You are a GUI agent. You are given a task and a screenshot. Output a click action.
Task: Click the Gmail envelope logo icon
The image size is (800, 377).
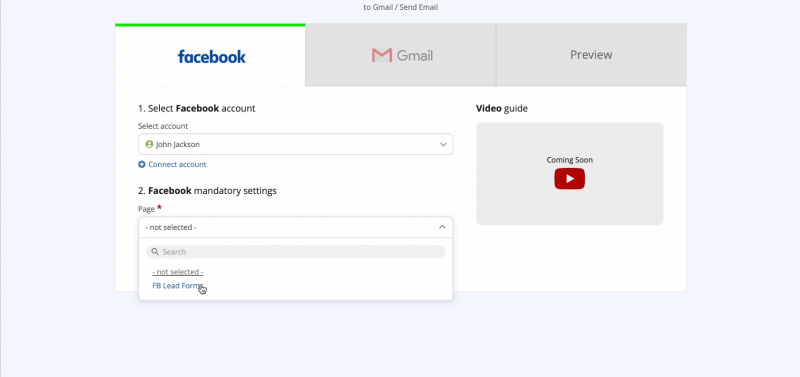coord(382,55)
